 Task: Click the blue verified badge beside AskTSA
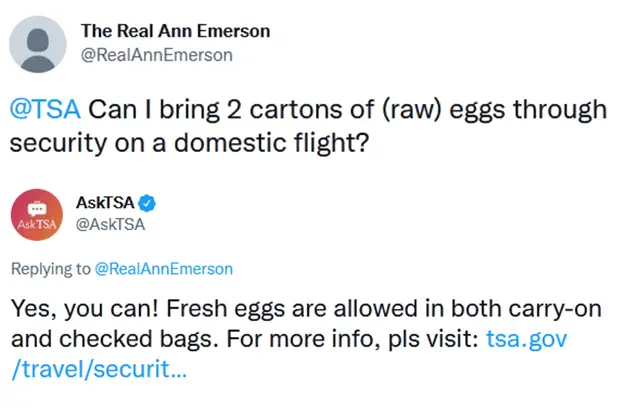[147, 203]
